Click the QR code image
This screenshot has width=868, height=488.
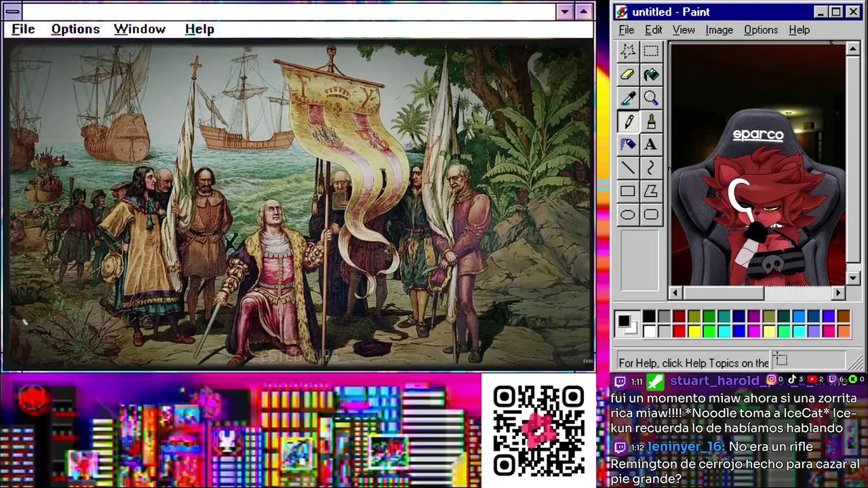point(538,430)
